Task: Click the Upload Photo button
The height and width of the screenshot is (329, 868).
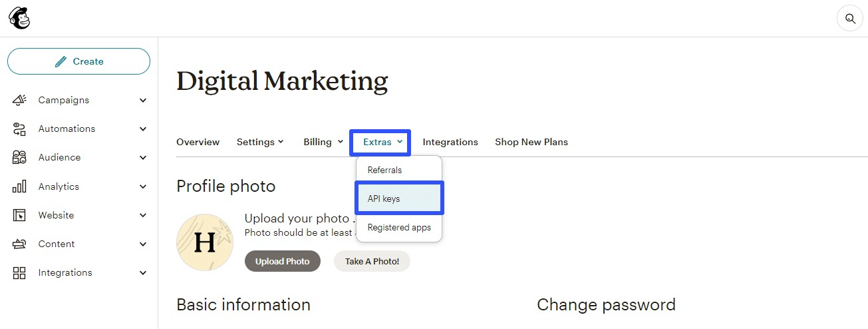Action: tap(283, 261)
